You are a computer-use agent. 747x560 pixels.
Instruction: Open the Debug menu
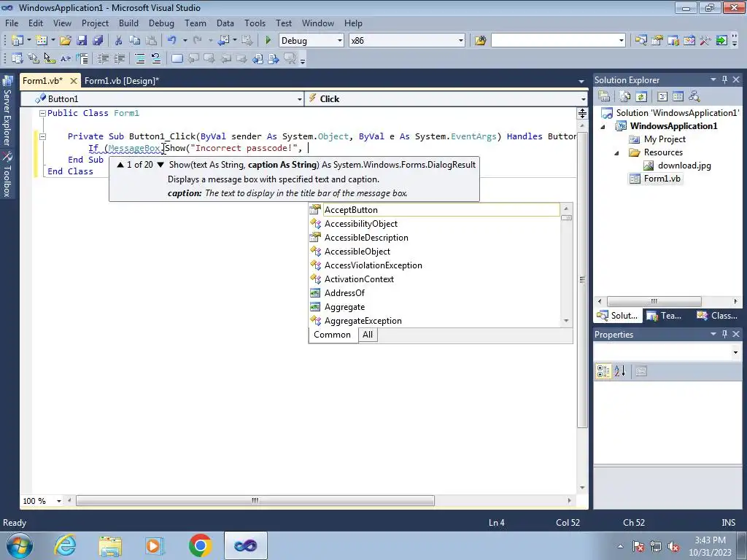click(161, 23)
